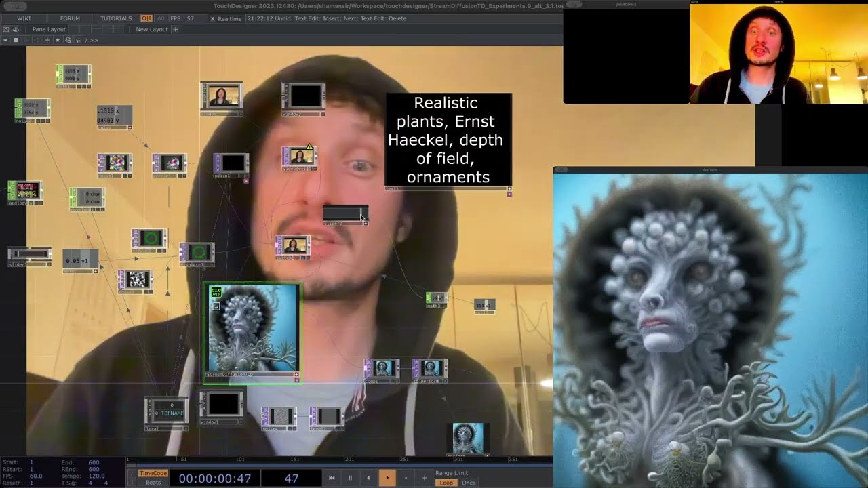Switch timeline display to TimeCode
The width and height of the screenshot is (868, 488).
point(153,474)
